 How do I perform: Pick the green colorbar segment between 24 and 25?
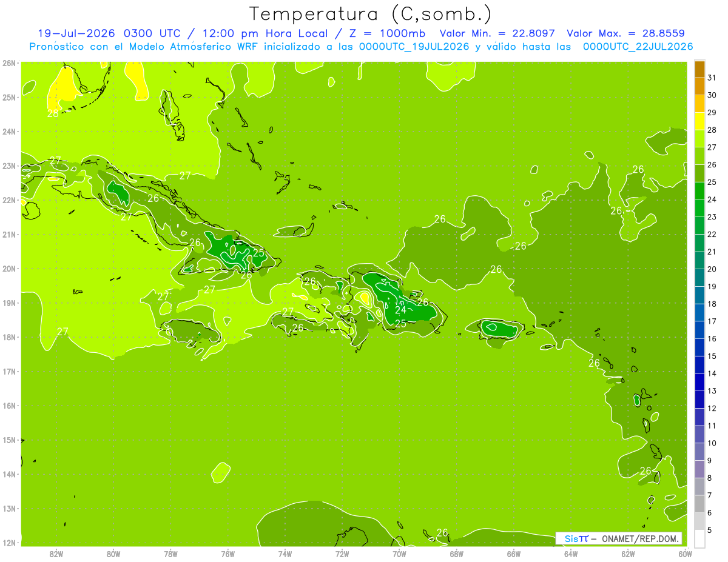click(699, 190)
